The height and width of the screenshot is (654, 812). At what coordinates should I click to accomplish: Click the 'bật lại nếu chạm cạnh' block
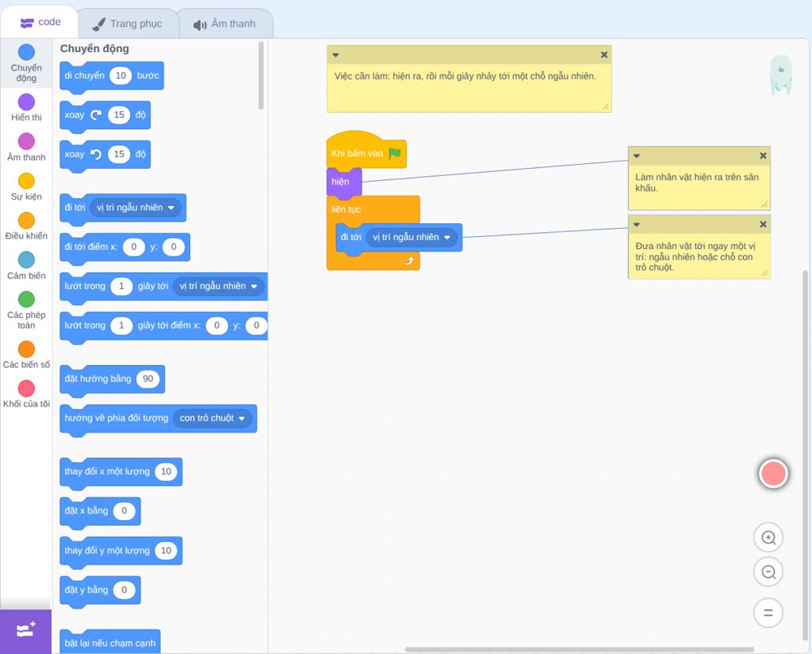point(110,642)
